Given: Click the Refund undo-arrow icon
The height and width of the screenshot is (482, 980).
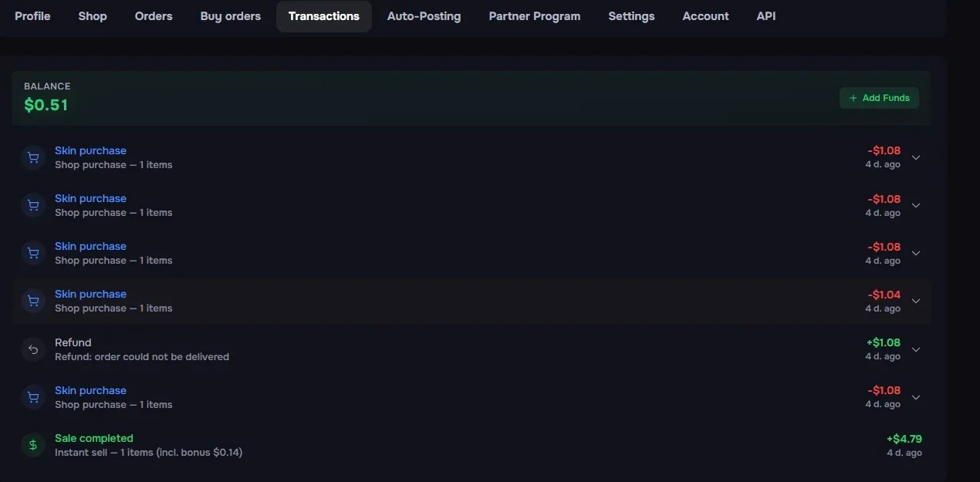Looking at the screenshot, I should click(33, 349).
